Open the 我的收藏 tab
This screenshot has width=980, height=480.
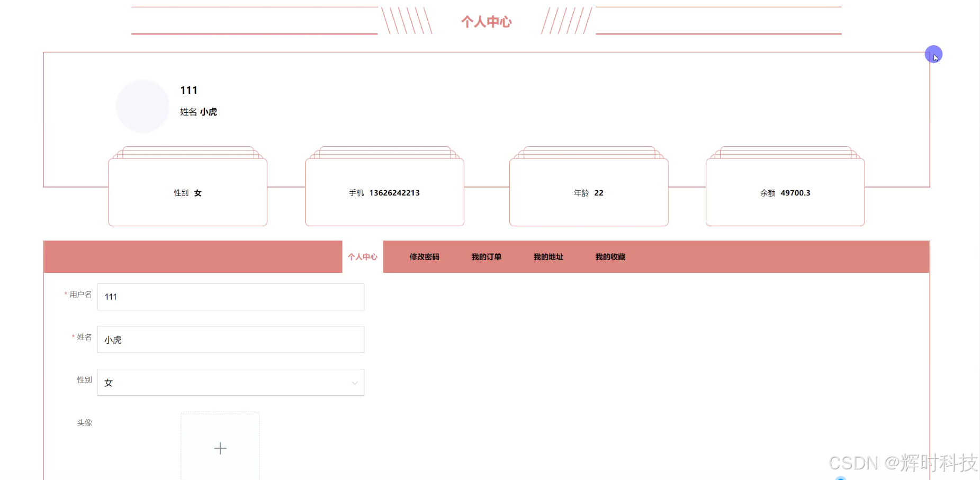tap(610, 257)
